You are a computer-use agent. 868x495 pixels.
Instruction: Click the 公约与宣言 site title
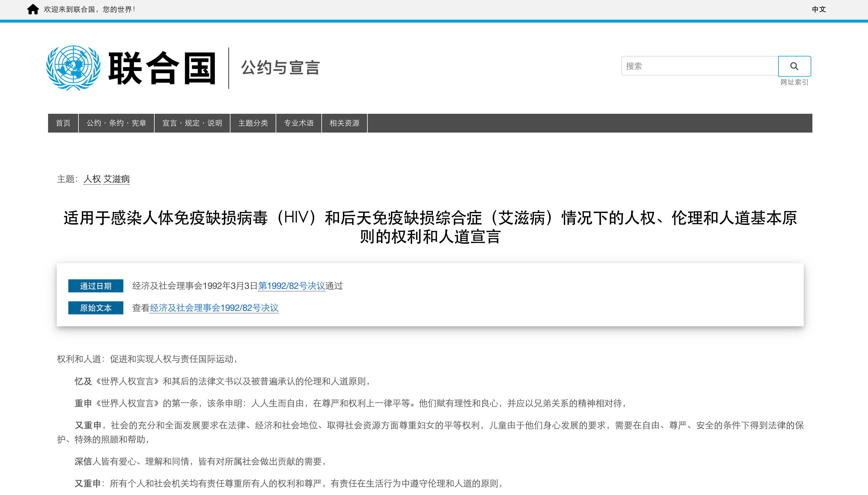pyautogui.click(x=281, y=68)
